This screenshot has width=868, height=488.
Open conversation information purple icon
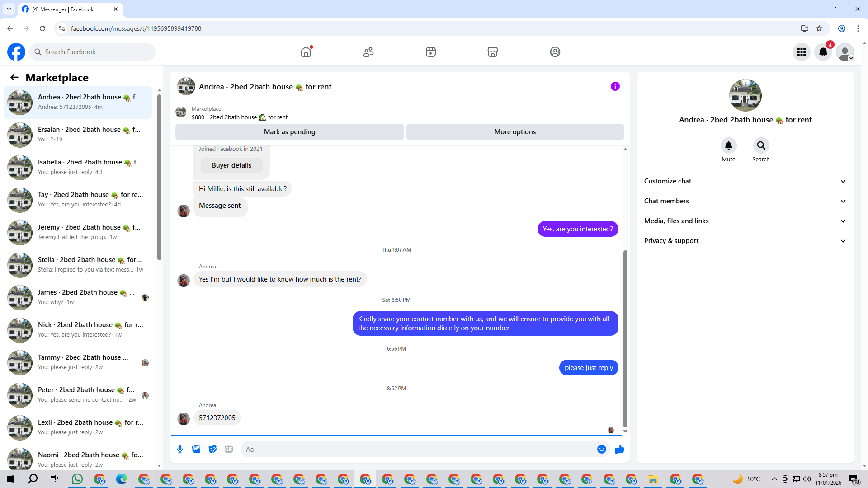point(615,86)
